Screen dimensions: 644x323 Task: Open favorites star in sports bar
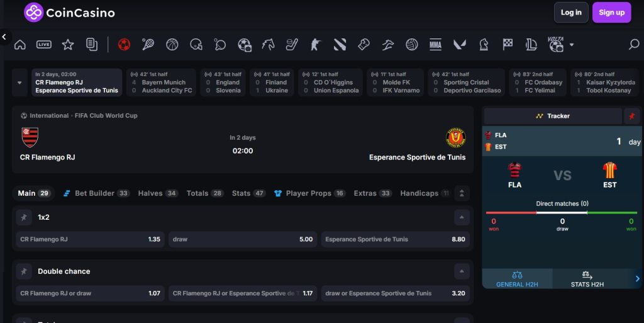coord(68,44)
